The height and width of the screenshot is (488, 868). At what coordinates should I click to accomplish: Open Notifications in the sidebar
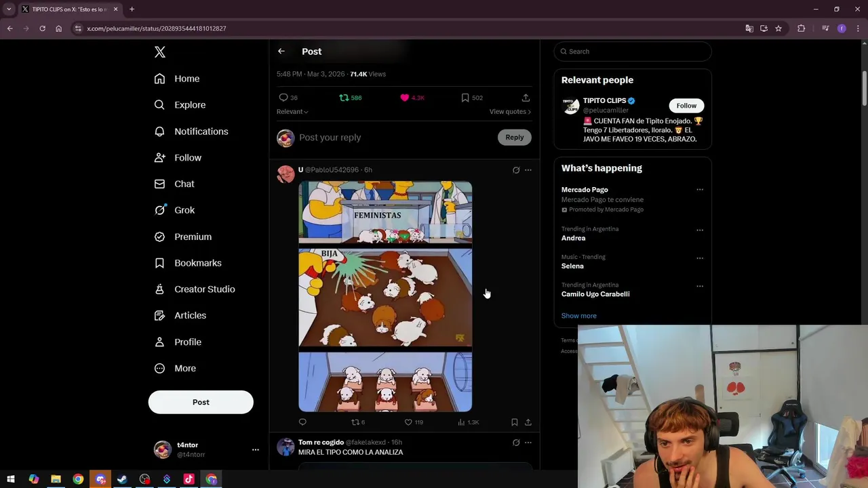point(191,131)
